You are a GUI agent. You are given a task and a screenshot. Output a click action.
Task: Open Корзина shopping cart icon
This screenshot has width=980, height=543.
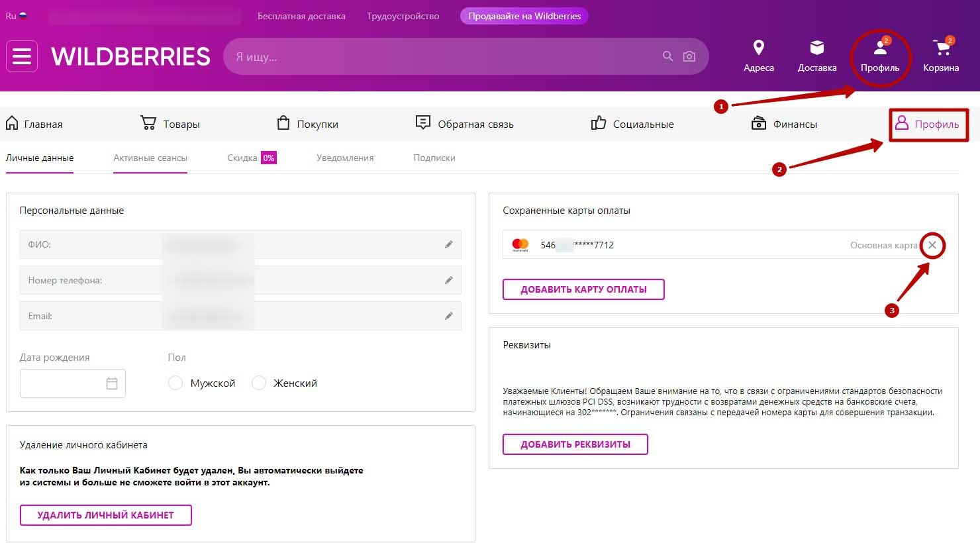tap(940, 48)
